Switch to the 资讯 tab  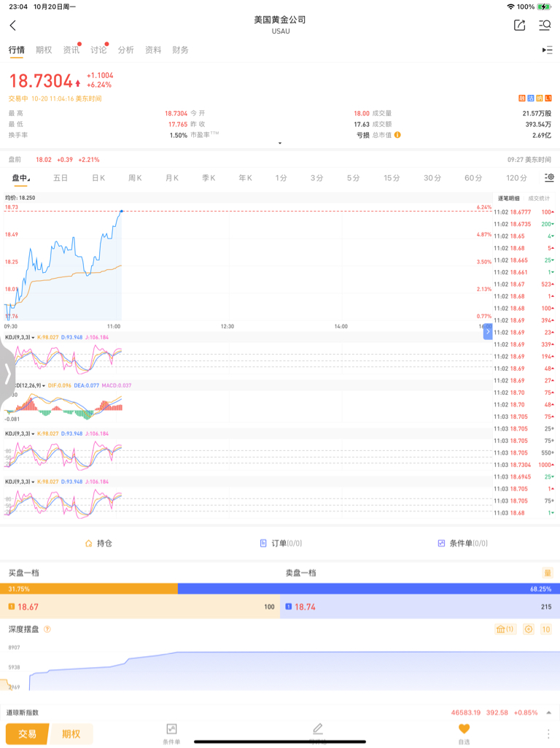click(x=71, y=50)
